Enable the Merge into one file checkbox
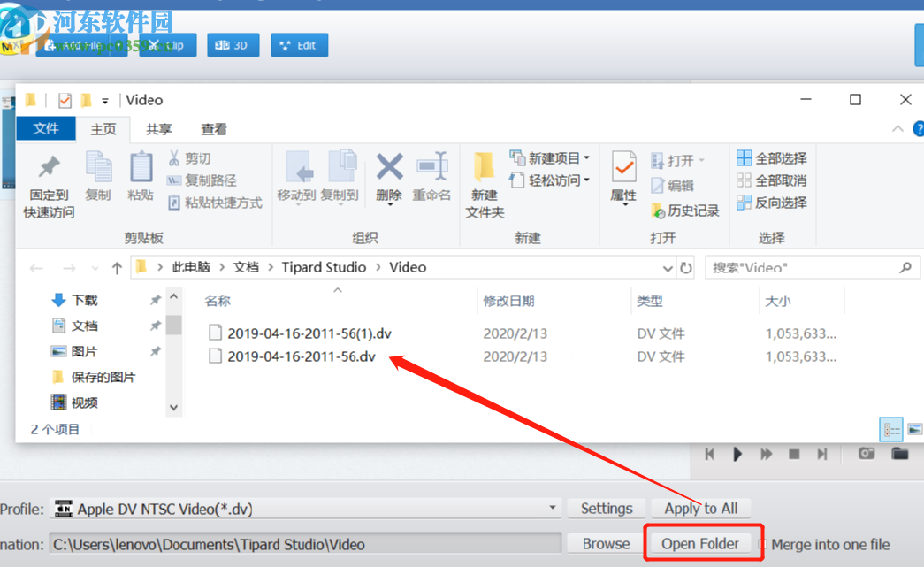This screenshot has width=924, height=567. [x=762, y=544]
